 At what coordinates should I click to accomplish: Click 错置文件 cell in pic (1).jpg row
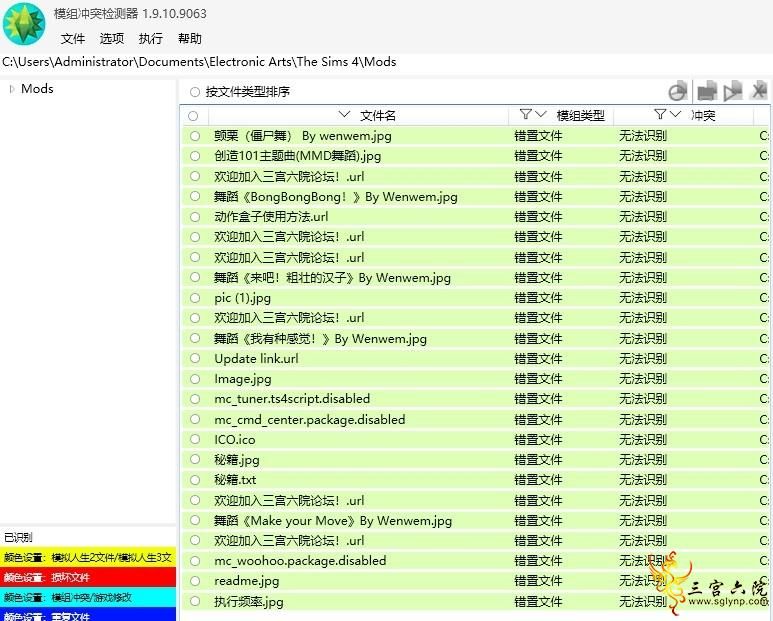click(538, 298)
